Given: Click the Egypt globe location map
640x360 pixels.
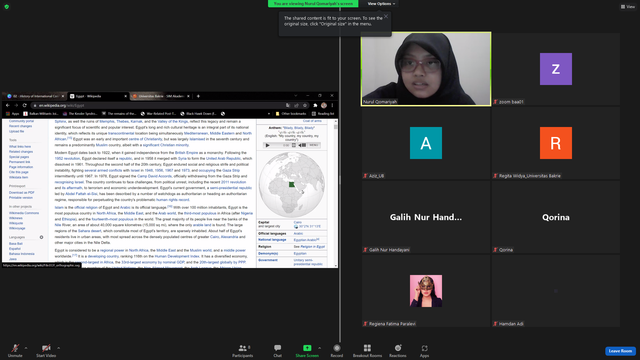Looking at the screenshot, I should tap(292, 185).
